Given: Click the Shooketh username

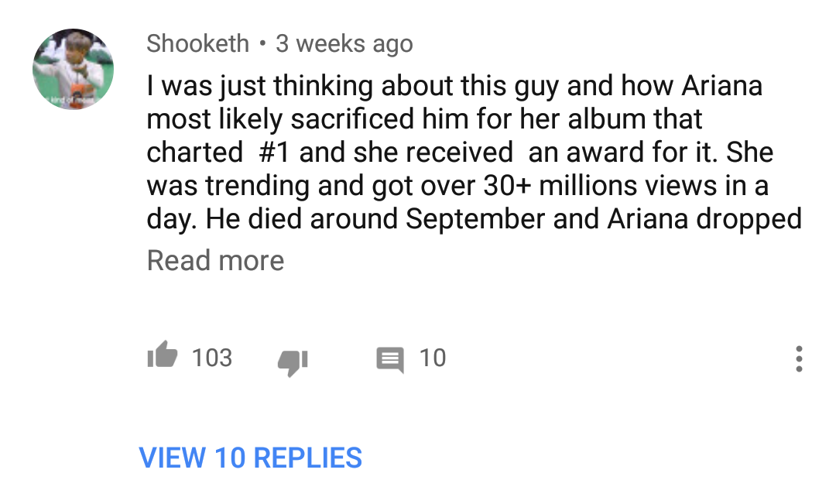Looking at the screenshot, I should tap(198, 43).
